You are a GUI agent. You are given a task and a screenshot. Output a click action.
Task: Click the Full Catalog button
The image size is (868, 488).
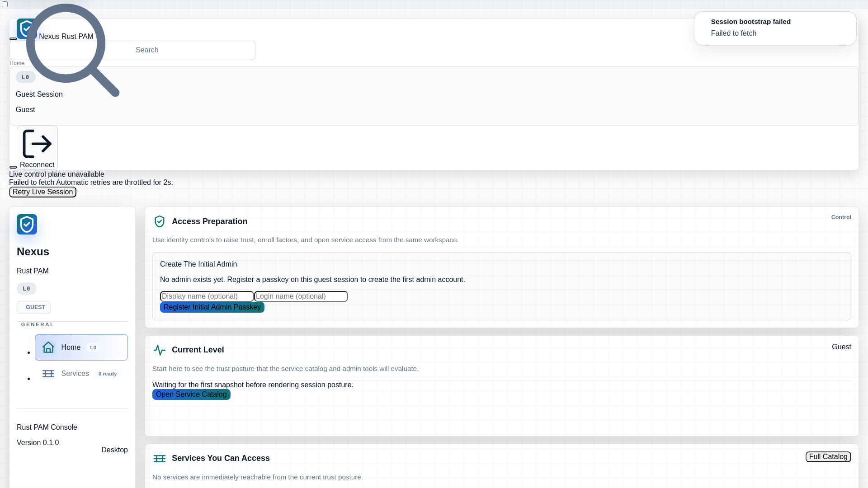(x=828, y=457)
